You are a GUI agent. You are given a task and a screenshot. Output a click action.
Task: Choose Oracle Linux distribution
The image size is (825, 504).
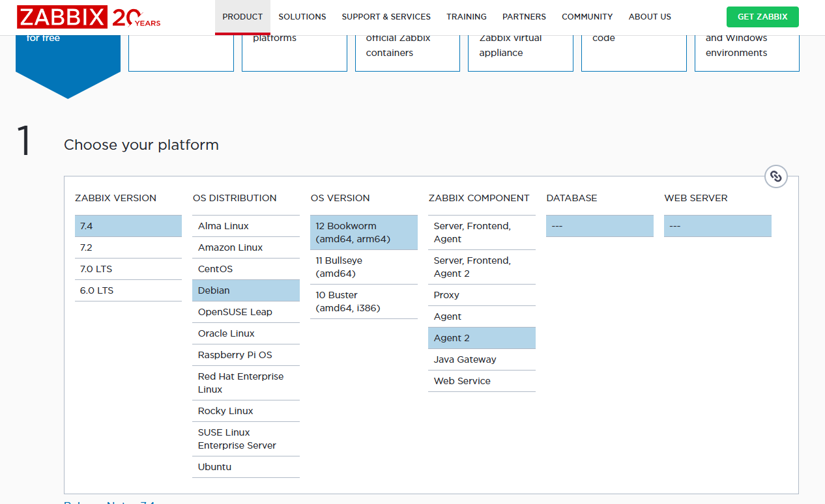(246, 333)
